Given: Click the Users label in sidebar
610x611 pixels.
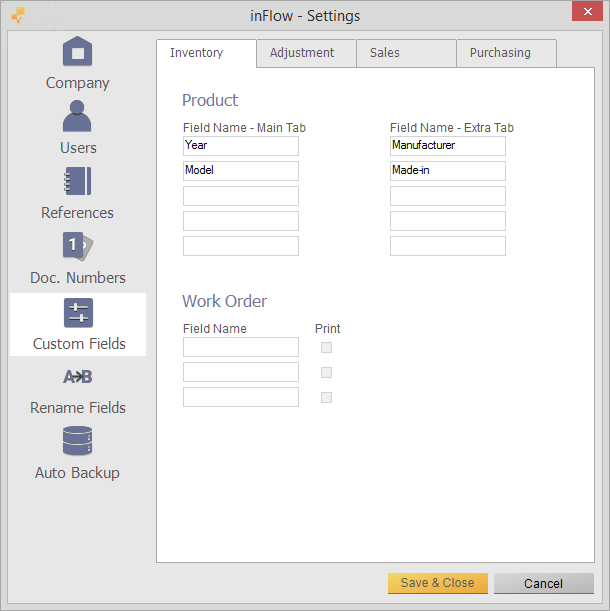Looking at the screenshot, I should pos(78,148).
